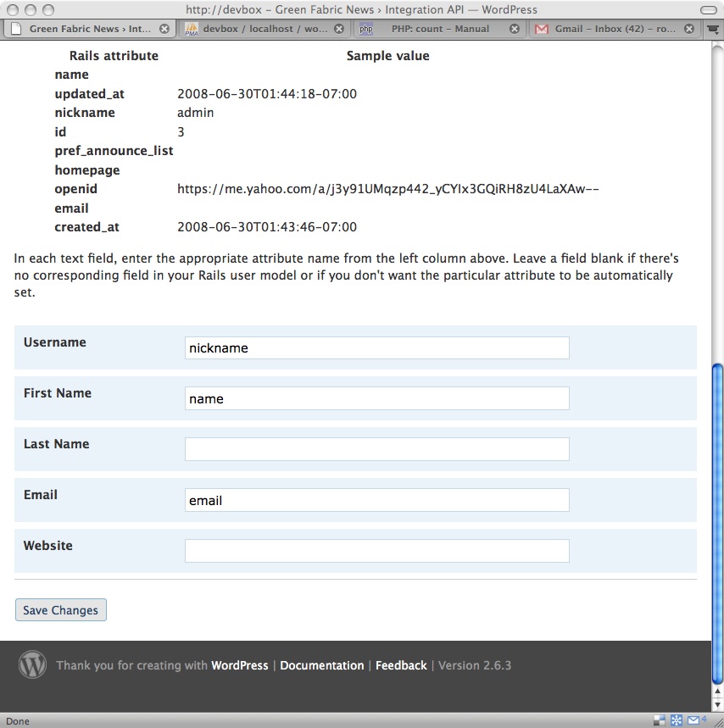This screenshot has width=724, height=728.
Task: Open the Feedback footer link
Action: click(401, 665)
